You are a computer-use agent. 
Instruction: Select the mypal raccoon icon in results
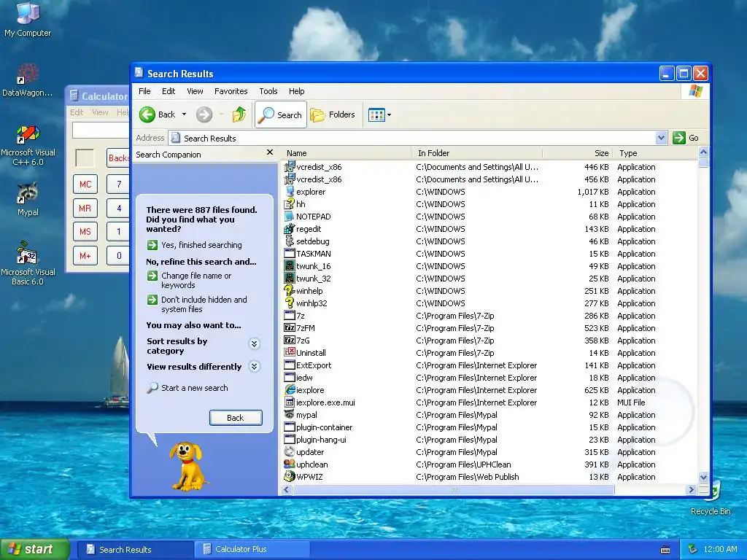click(289, 415)
